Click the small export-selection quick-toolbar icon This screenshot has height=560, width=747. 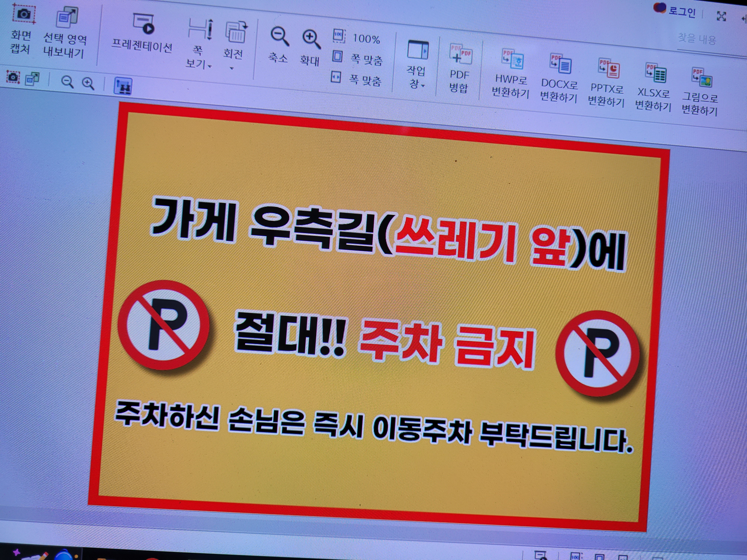[32, 79]
